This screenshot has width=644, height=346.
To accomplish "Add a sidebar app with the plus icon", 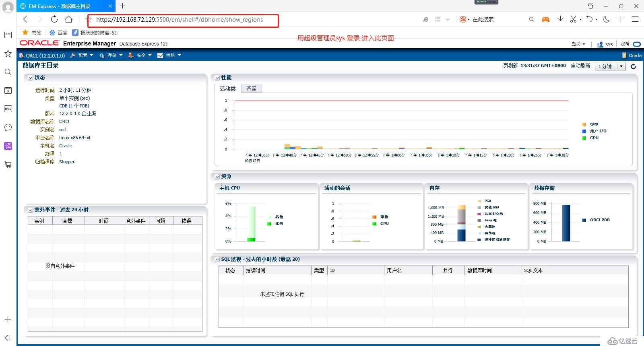I will click(8, 319).
